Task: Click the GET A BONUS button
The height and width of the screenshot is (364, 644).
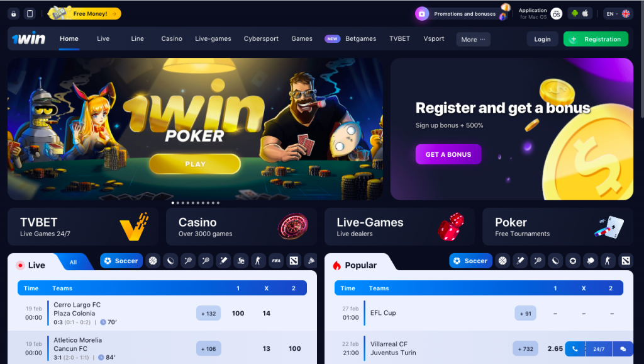Action: pos(448,154)
